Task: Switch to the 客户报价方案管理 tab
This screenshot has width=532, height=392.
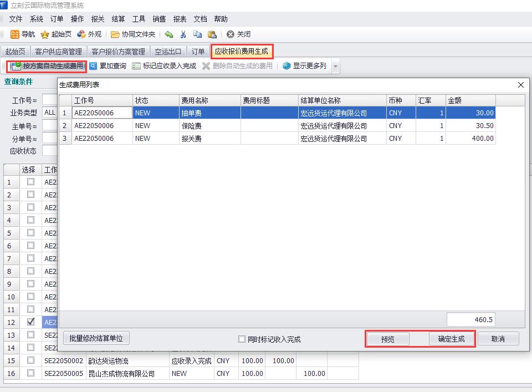Action: tap(118, 52)
